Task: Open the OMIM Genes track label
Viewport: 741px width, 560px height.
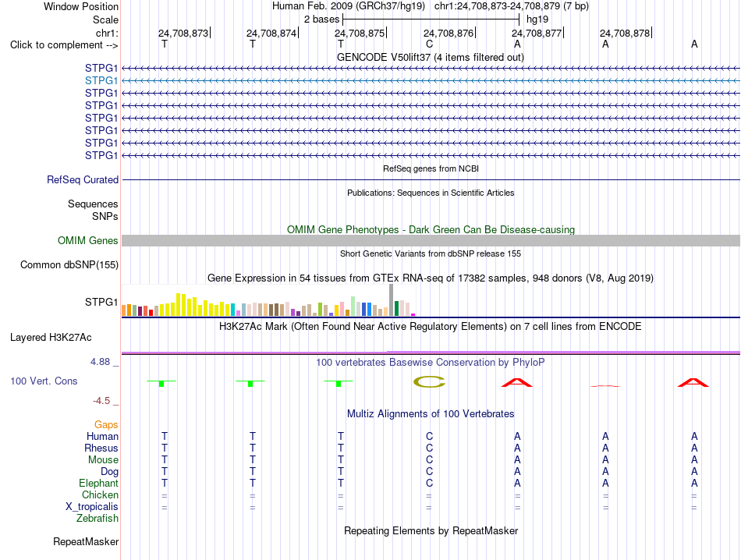Action: click(x=88, y=240)
